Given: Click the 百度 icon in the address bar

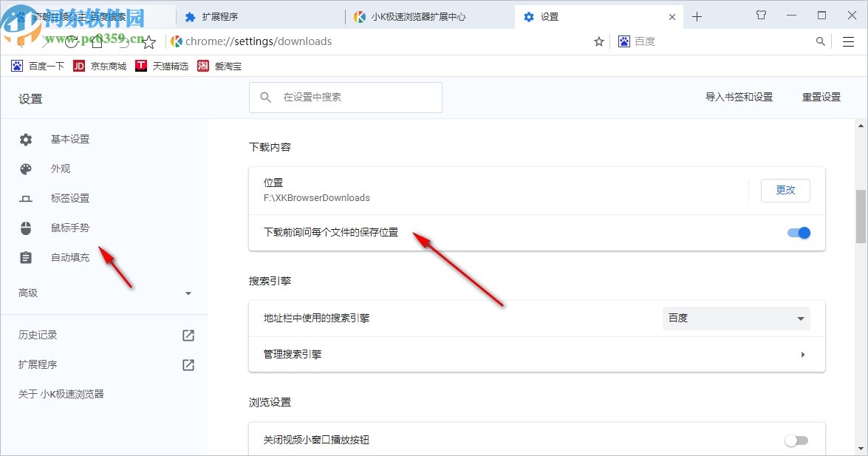Looking at the screenshot, I should (x=621, y=41).
